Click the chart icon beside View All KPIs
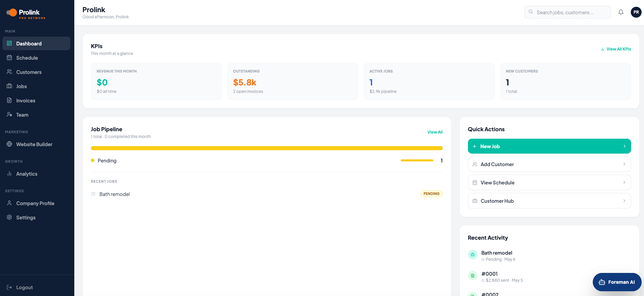The image size is (644, 296). (602, 49)
